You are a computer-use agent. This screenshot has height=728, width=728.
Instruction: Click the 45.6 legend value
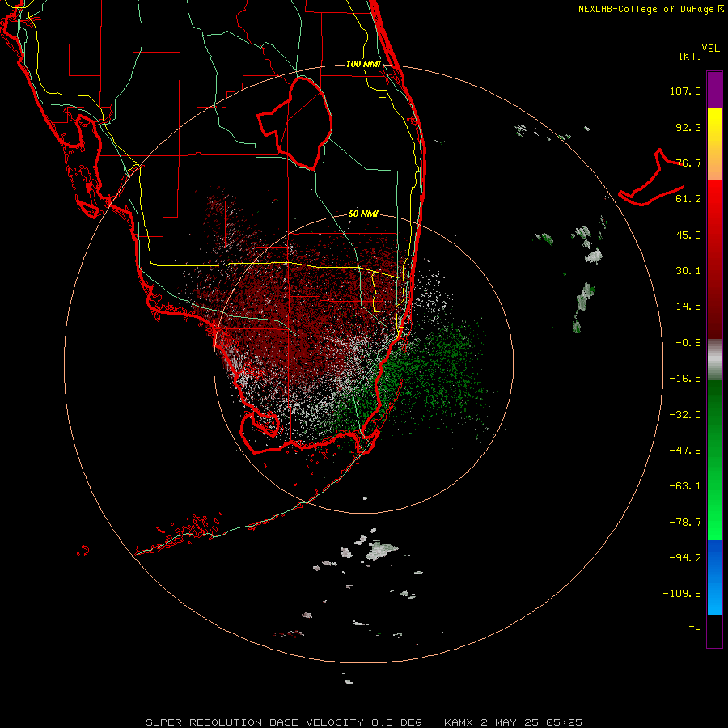pos(688,235)
